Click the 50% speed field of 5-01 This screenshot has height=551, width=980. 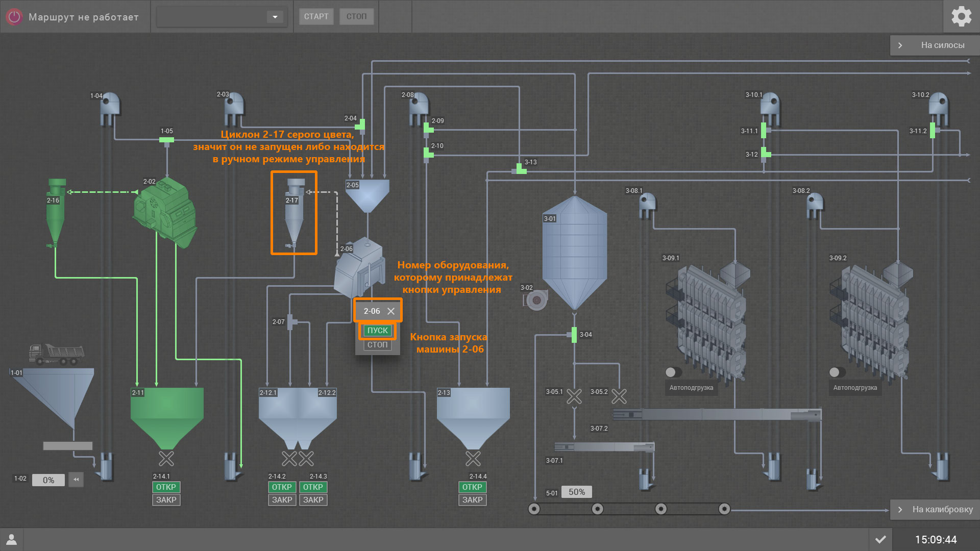pos(577,492)
